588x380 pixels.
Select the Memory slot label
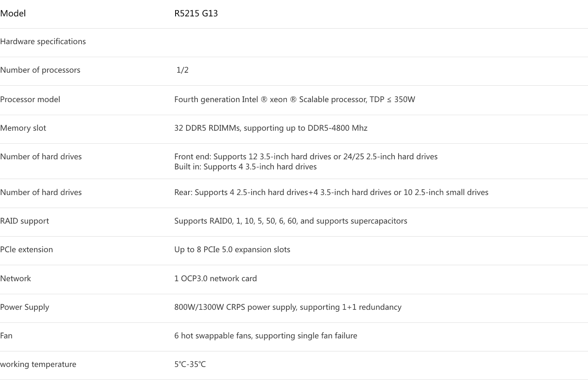pos(23,128)
